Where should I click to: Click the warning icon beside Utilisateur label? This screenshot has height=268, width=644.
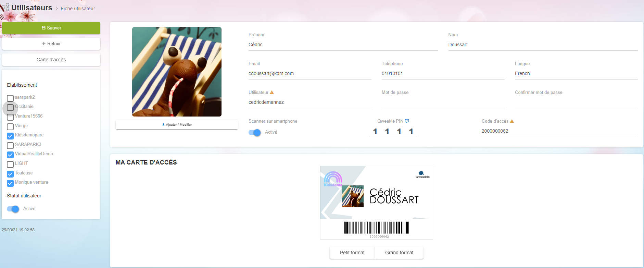click(272, 93)
